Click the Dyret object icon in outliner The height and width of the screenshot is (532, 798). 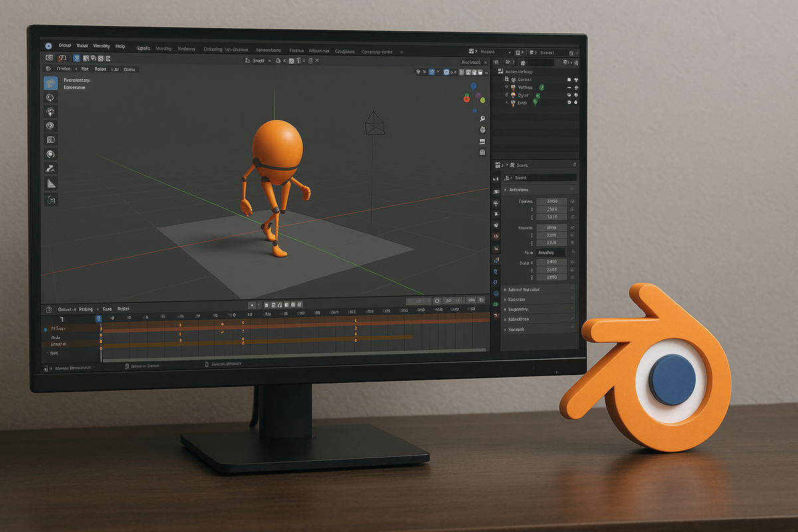[x=513, y=95]
